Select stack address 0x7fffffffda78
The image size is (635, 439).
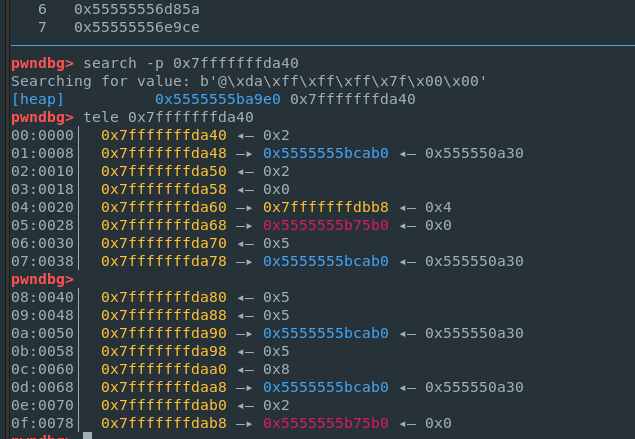coord(164,261)
